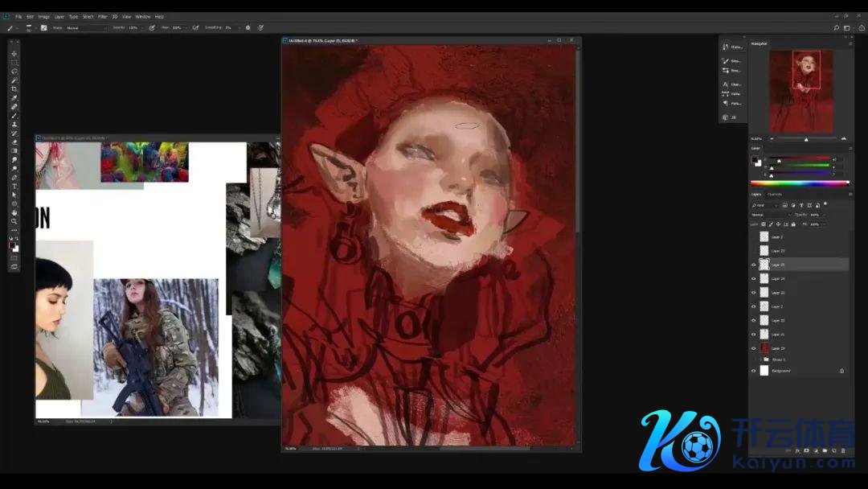Viewport: 868px width, 489px height.
Task: Toggle visibility of the selected layer
Action: [753, 265]
